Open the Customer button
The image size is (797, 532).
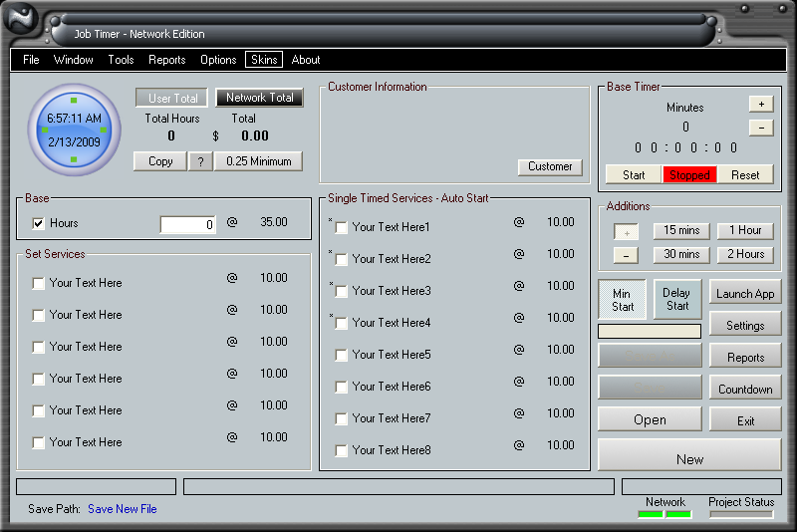[550, 166]
